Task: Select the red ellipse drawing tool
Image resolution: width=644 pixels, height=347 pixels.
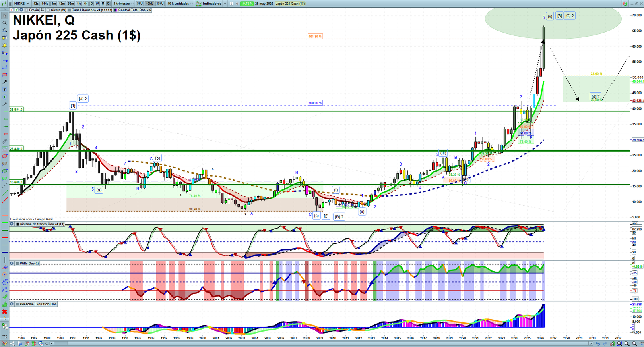Action: 4,156
